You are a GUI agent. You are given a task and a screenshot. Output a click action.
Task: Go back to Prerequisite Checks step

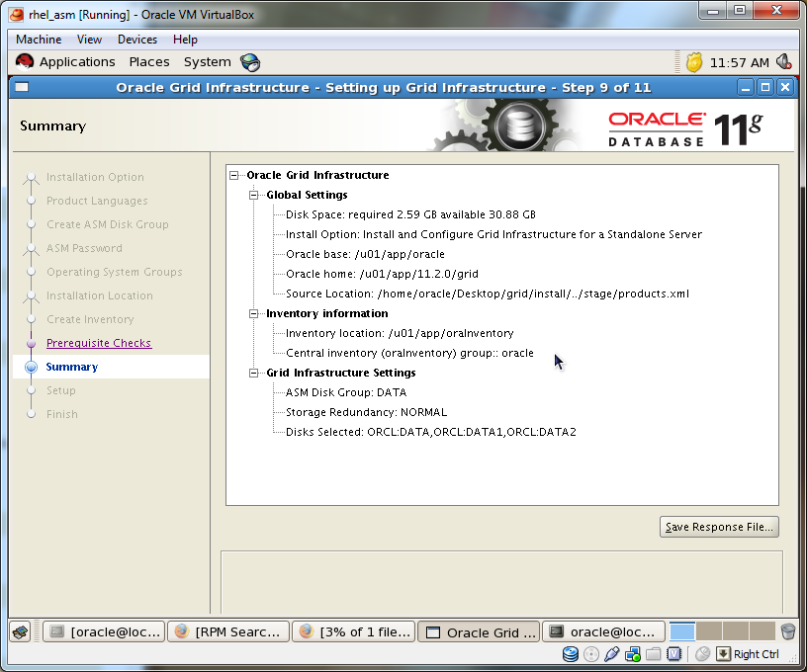click(x=99, y=343)
